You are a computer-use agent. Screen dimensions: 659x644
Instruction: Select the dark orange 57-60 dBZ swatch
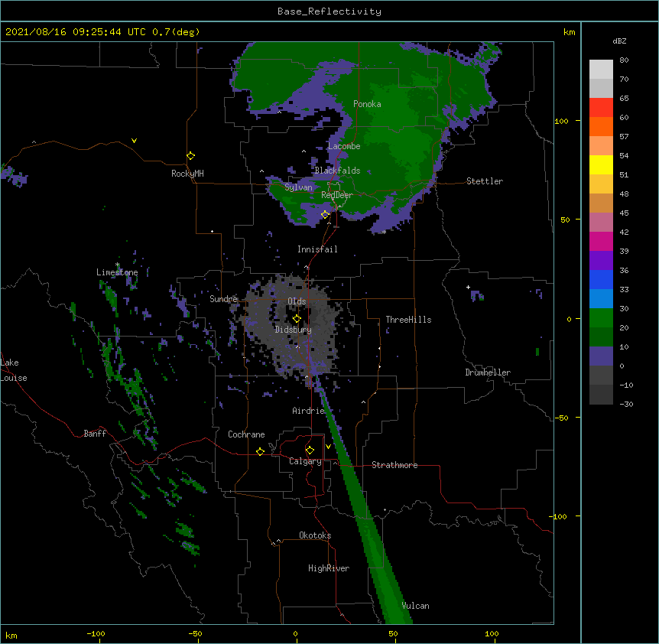(x=601, y=126)
